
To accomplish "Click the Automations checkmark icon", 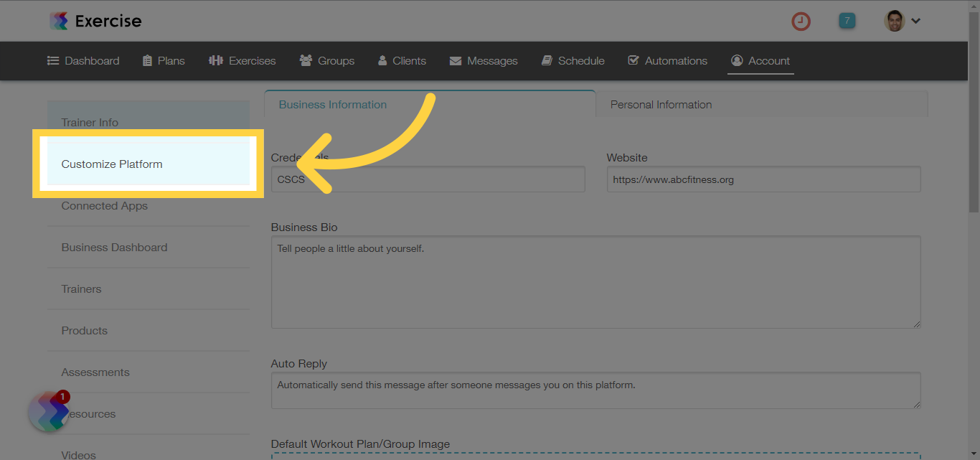I will coord(634,60).
